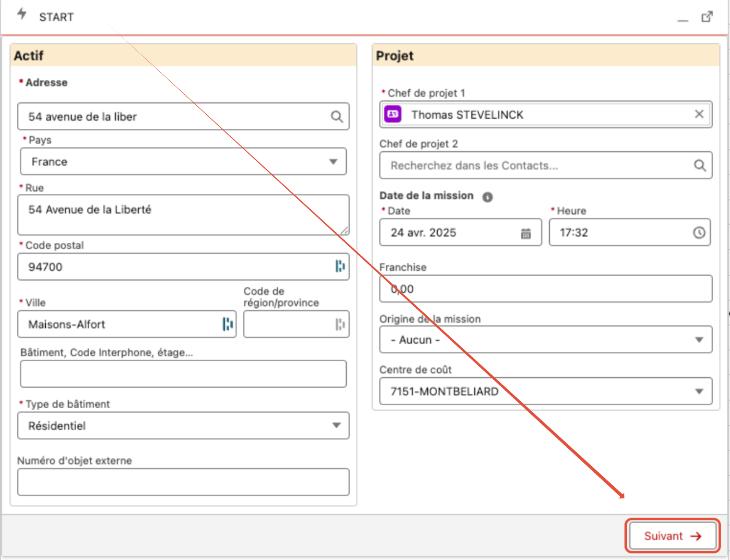The width and height of the screenshot is (730, 560).
Task: Click the search magnifier in Adresse field
Action: [x=336, y=117]
